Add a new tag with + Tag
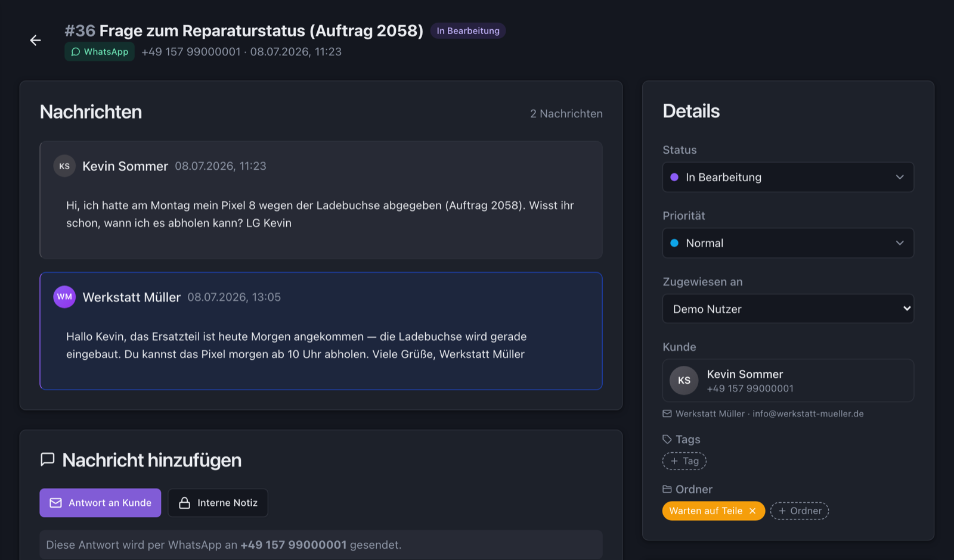This screenshot has height=560, width=954. pos(684,461)
